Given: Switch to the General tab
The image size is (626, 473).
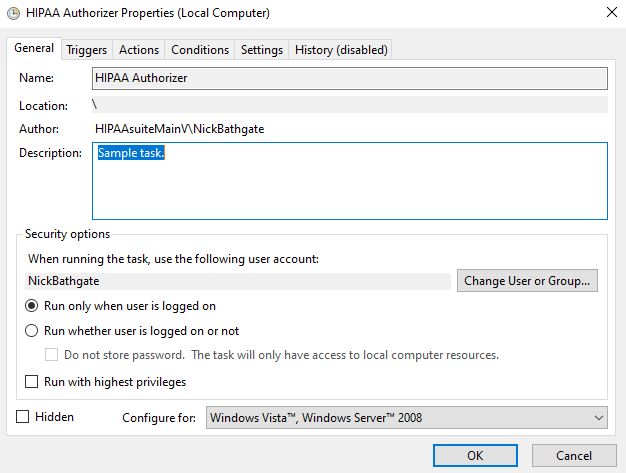Looking at the screenshot, I should (x=34, y=48).
